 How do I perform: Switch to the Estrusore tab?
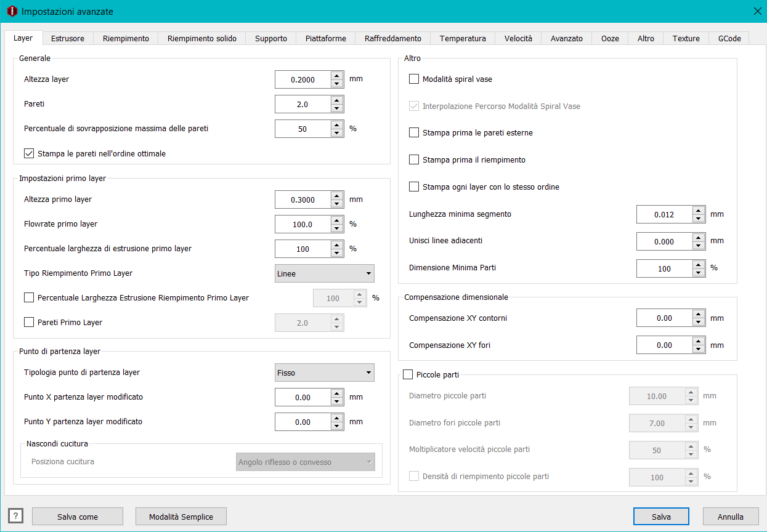[68, 38]
